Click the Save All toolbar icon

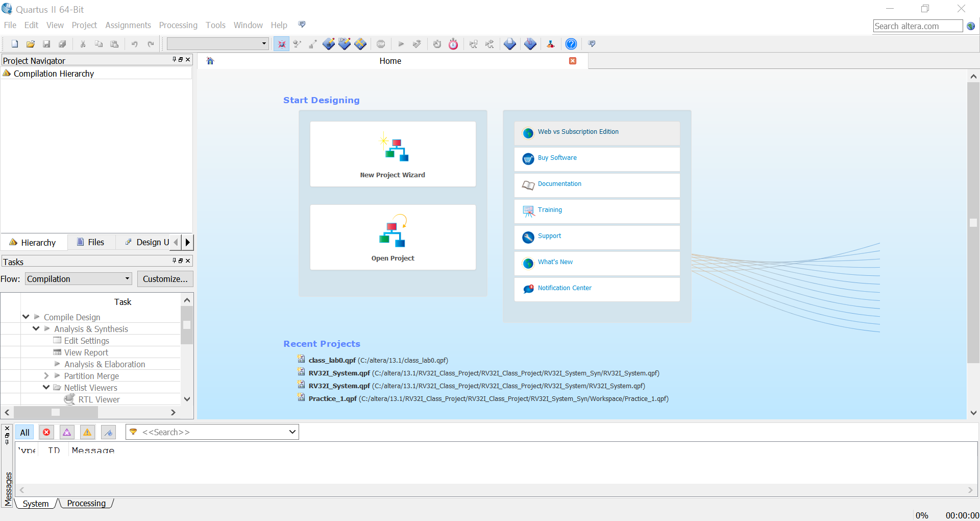tap(62, 44)
